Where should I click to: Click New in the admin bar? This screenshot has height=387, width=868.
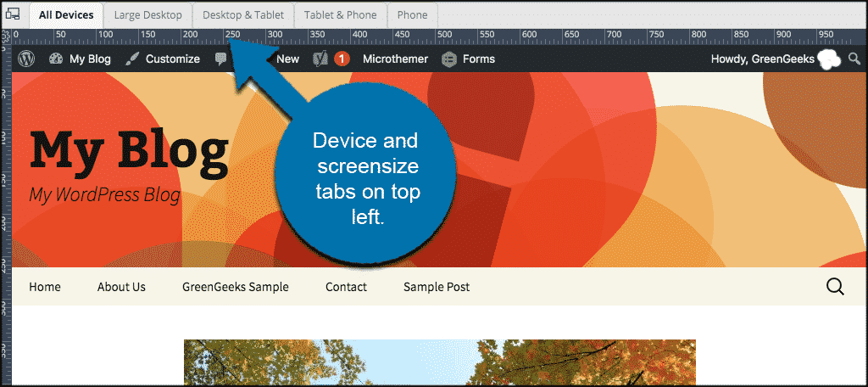[x=288, y=59]
